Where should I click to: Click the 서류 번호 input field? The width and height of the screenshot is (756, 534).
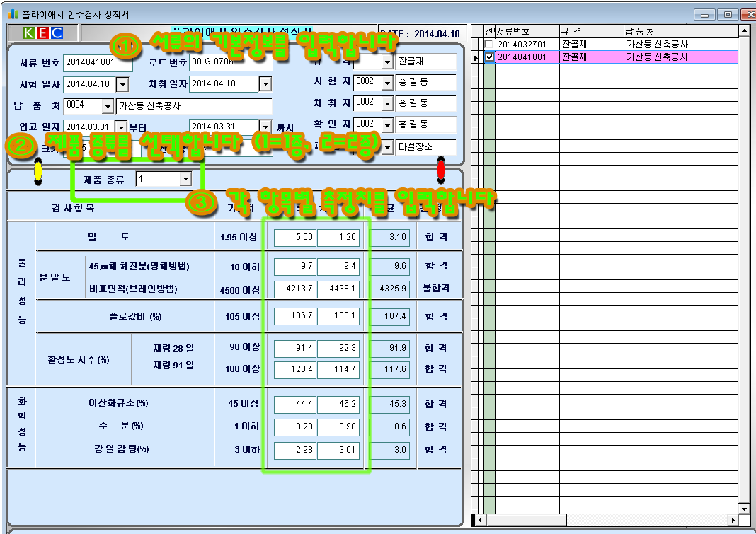coord(98,62)
